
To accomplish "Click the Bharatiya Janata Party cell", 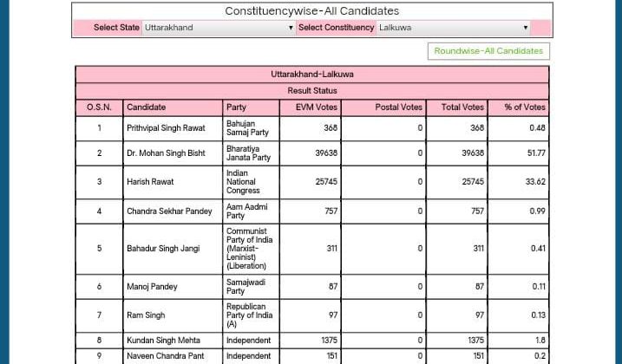I will coord(248,153).
